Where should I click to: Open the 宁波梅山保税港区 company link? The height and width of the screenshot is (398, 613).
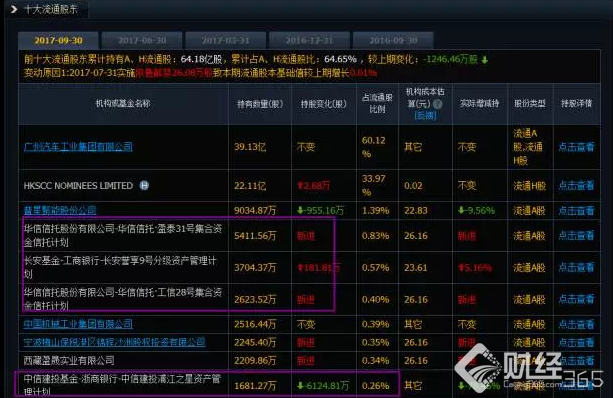tap(115, 342)
